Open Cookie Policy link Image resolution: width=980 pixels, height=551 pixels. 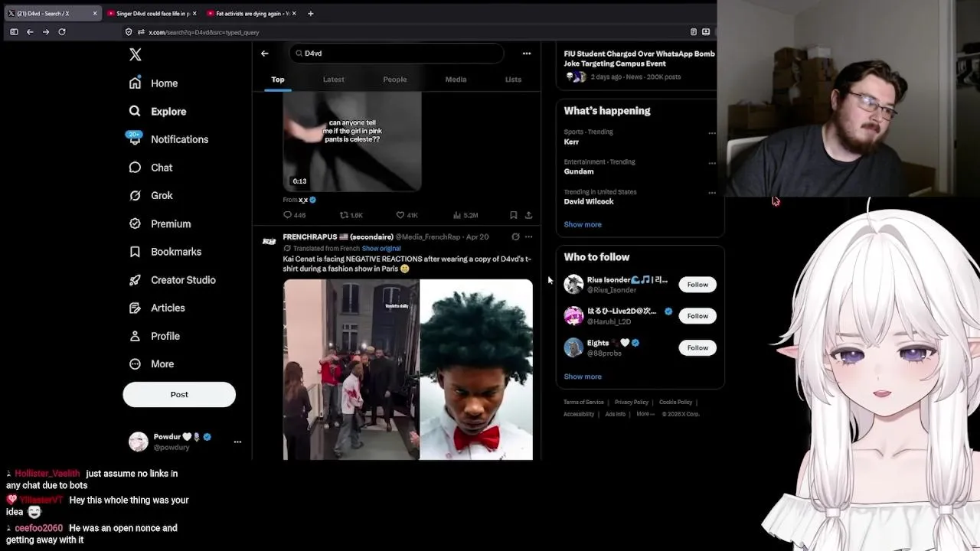click(x=675, y=403)
